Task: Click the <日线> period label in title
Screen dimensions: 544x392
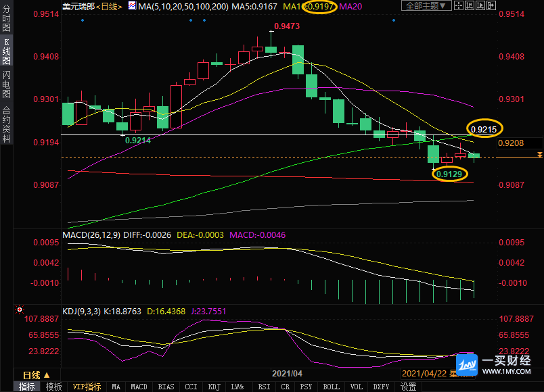Action: click(109, 6)
